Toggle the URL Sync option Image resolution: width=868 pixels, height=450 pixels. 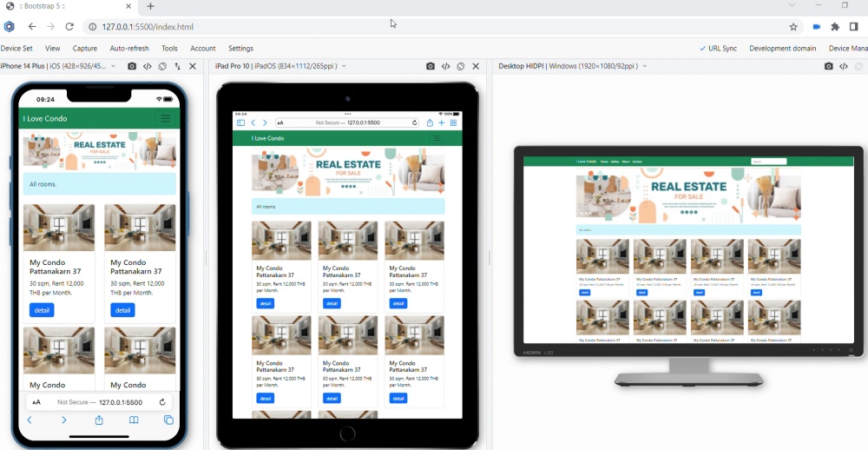point(718,49)
